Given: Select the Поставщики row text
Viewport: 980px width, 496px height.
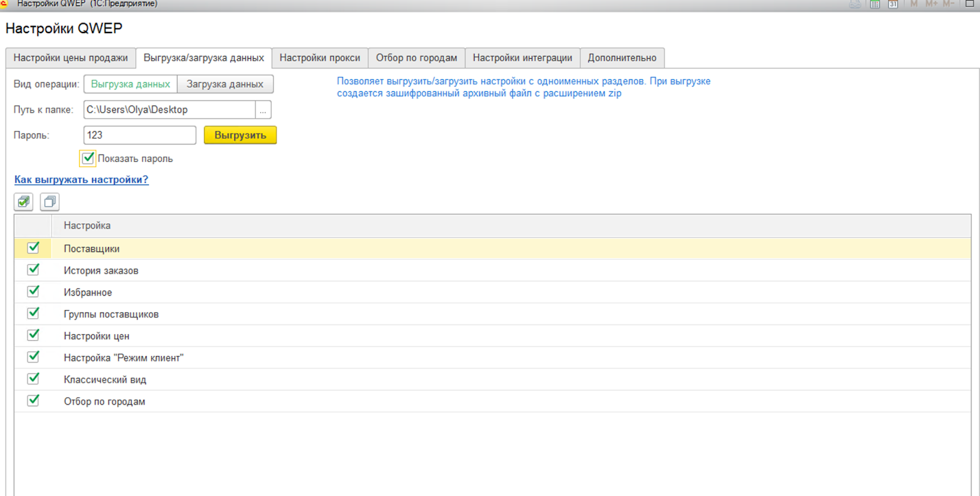Looking at the screenshot, I should 92,249.
